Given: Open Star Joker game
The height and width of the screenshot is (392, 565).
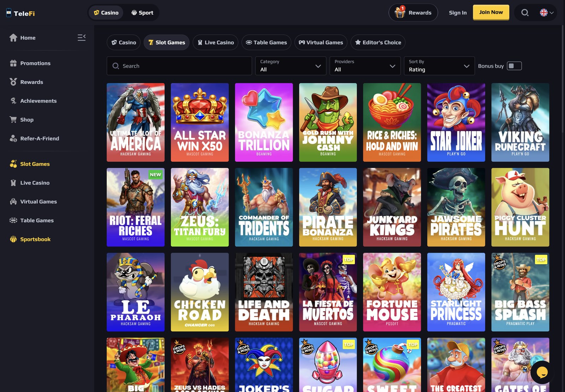Looking at the screenshot, I should (x=456, y=122).
